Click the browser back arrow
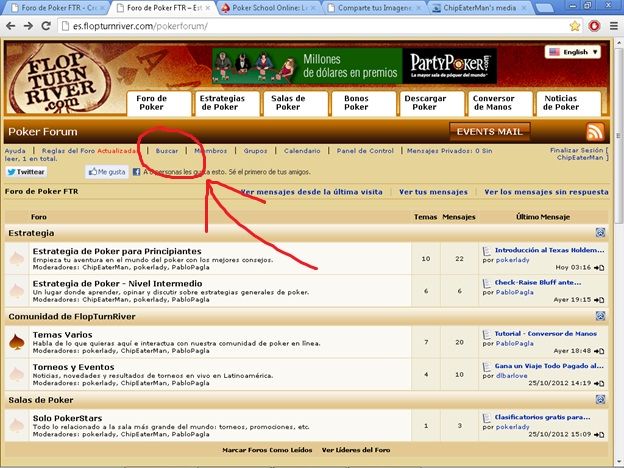This screenshot has height=468, width=624. click(x=12, y=27)
